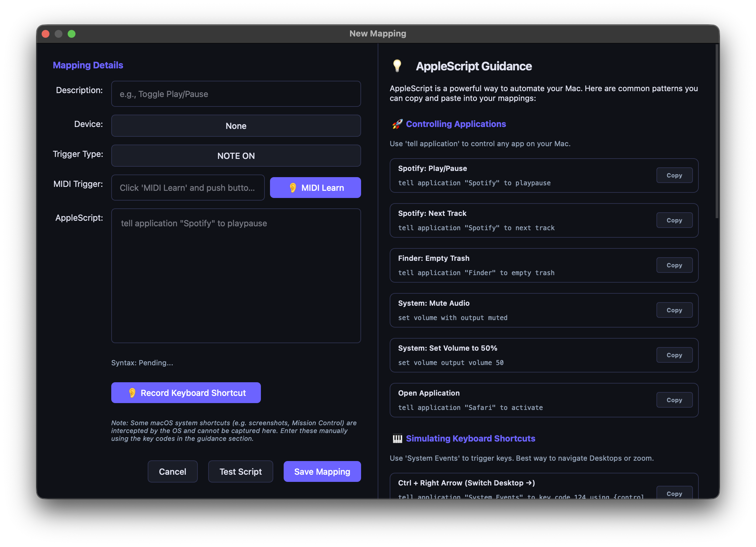Screen dimensions: 756x547
Task: Start MIDI Learn mode
Action: 315,188
